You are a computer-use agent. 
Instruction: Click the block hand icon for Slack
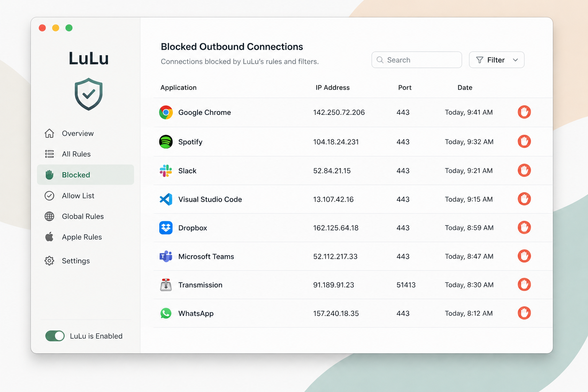pos(524,170)
